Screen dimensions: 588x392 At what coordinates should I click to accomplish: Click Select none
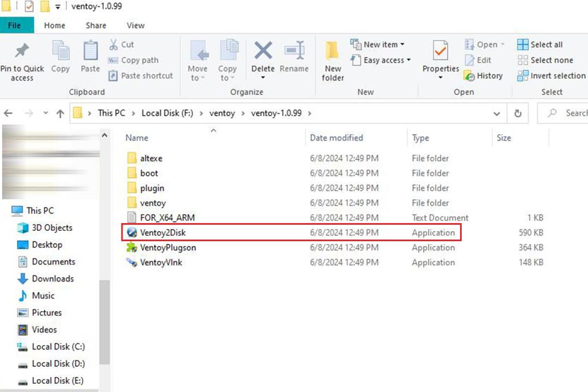(x=545, y=60)
